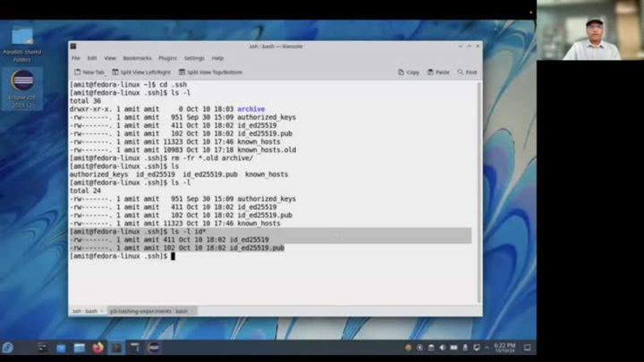
Task: Switch to p3-hashing-experiments : bash tab
Action: pos(148,311)
